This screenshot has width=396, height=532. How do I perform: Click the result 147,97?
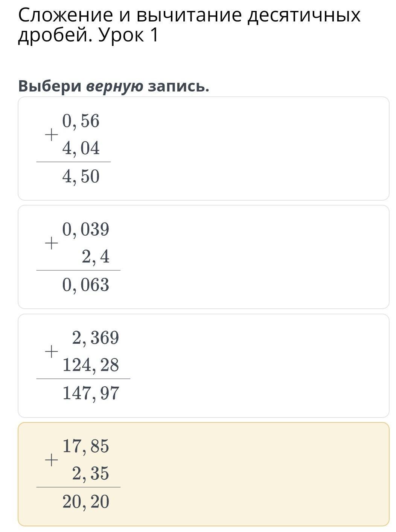[91, 393]
